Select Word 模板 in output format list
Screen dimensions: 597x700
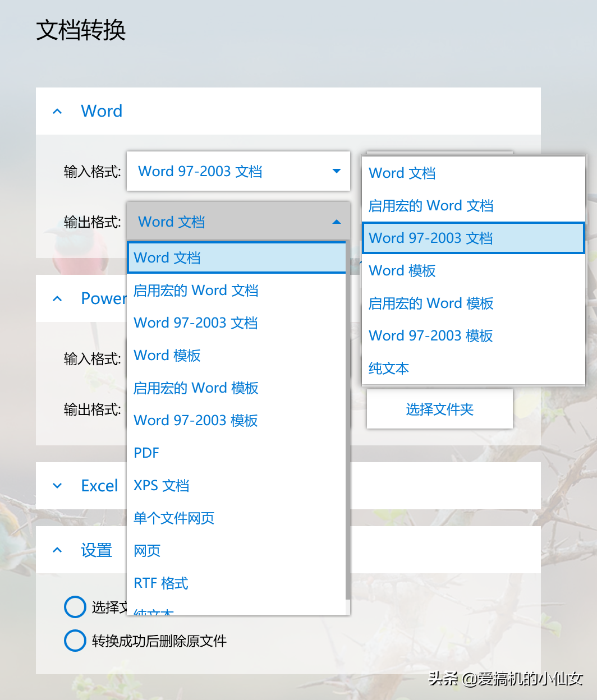pyautogui.click(x=237, y=355)
